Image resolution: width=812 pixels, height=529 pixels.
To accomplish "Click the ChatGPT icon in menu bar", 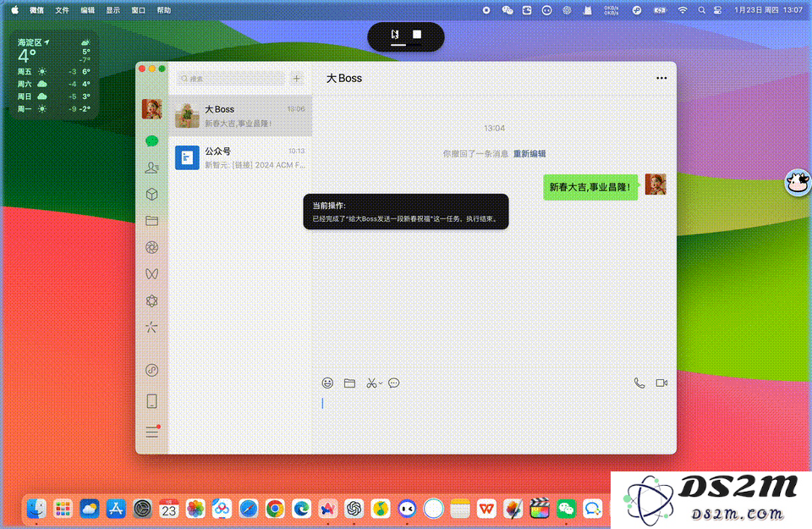I will pyautogui.click(x=567, y=10).
